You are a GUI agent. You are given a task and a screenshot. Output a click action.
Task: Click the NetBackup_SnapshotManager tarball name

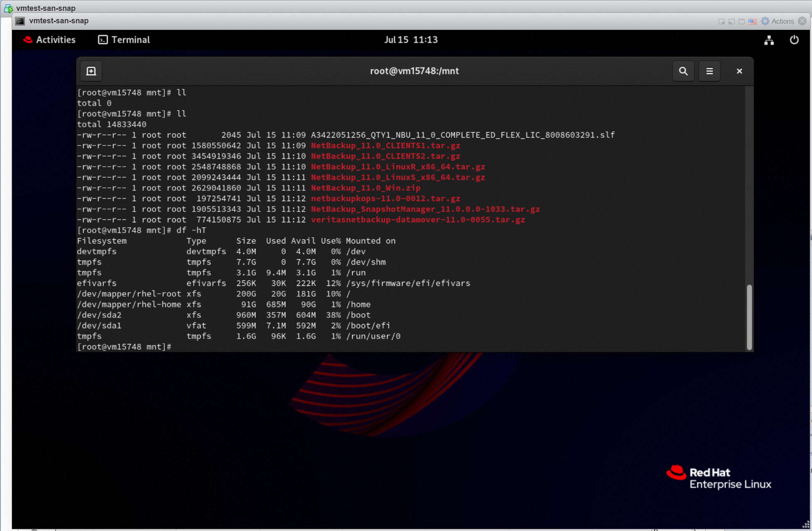pos(425,209)
